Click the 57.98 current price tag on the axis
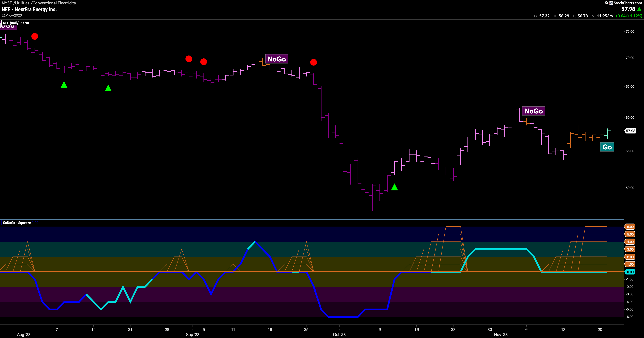 click(x=631, y=131)
